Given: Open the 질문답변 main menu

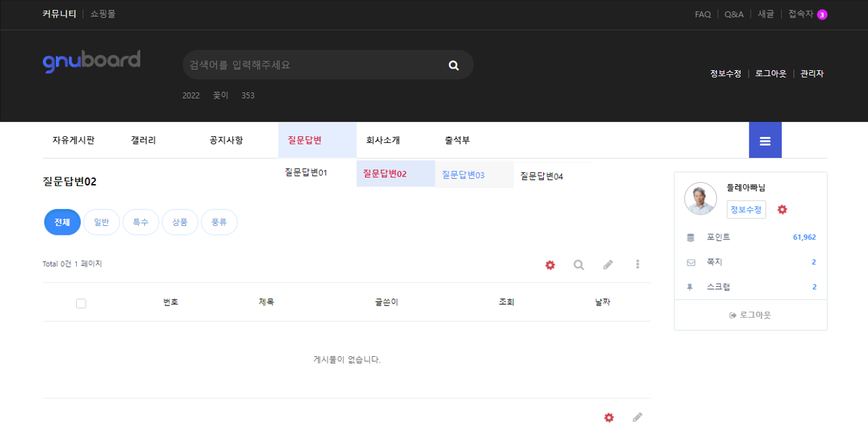Looking at the screenshot, I should [x=305, y=140].
